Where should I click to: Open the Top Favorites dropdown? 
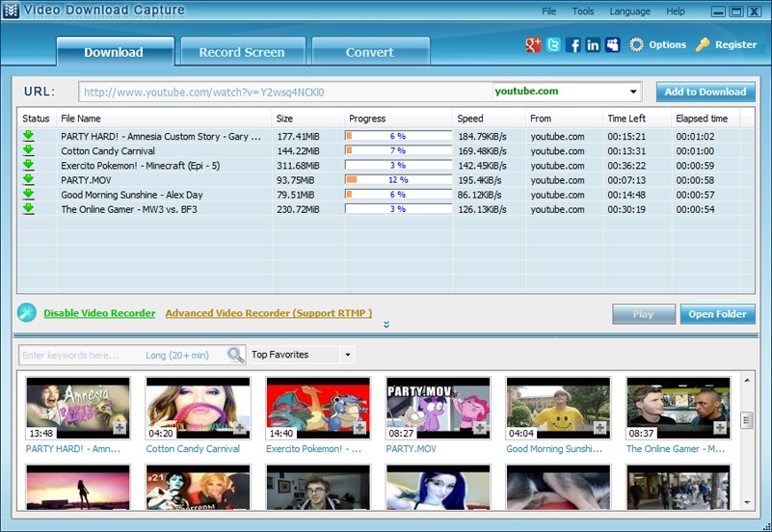(x=348, y=355)
